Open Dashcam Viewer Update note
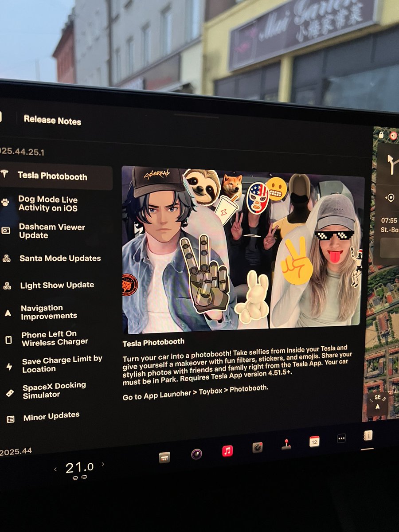The width and height of the screenshot is (399, 532). coord(52,231)
